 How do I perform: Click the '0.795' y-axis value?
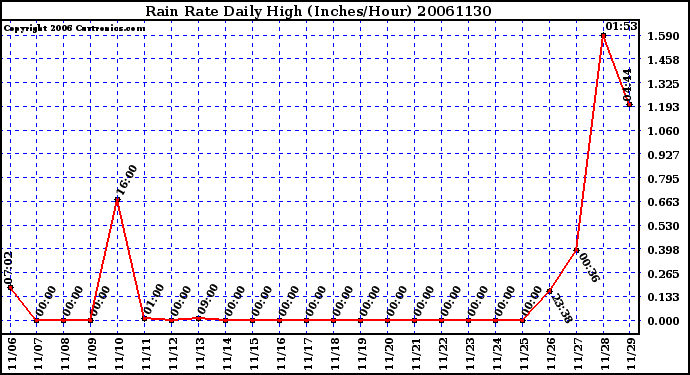click(x=664, y=179)
